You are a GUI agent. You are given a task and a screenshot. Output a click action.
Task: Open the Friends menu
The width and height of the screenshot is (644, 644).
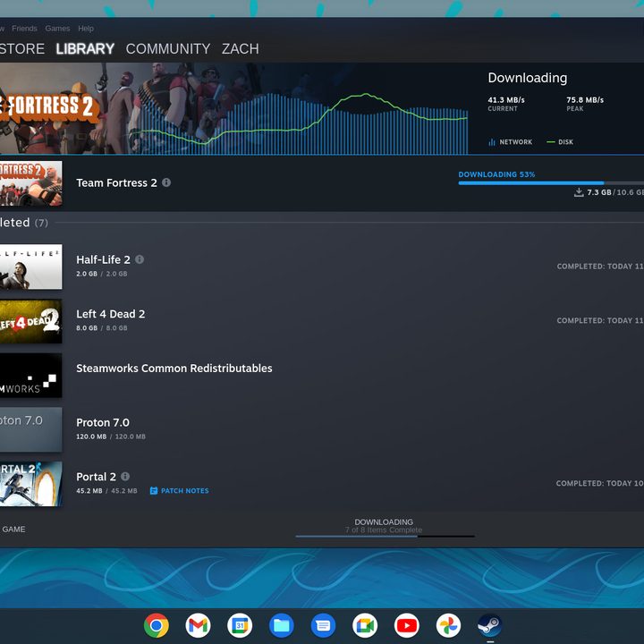[x=24, y=29]
